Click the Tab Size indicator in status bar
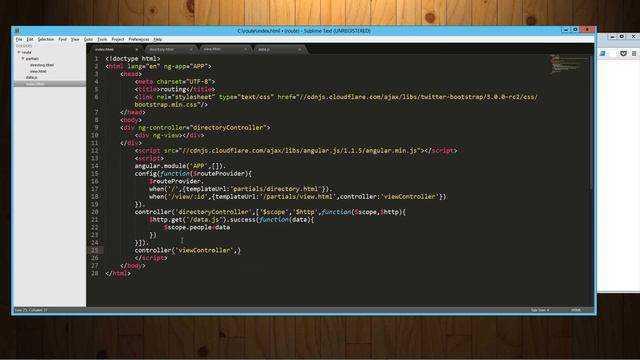 click(540, 310)
